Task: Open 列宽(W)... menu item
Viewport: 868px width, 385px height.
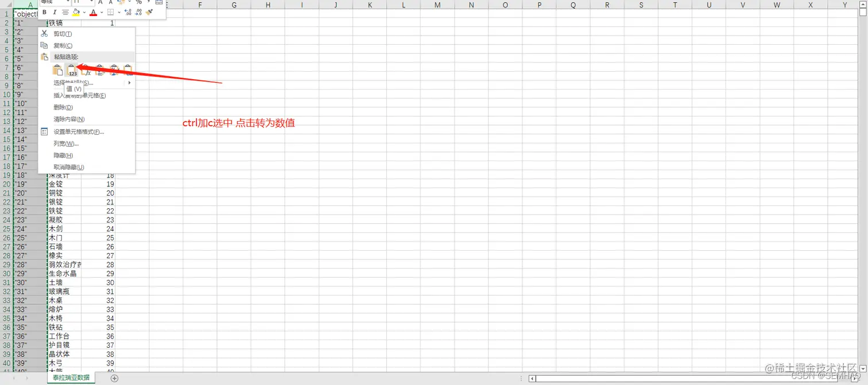Action: [x=86, y=143]
